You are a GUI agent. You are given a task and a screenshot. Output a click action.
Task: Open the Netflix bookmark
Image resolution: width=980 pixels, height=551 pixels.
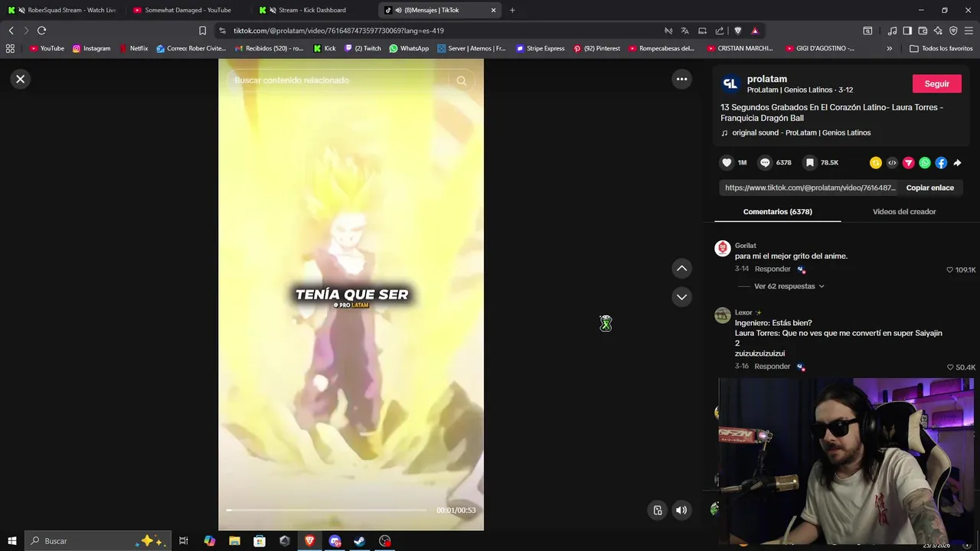(x=133, y=48)
